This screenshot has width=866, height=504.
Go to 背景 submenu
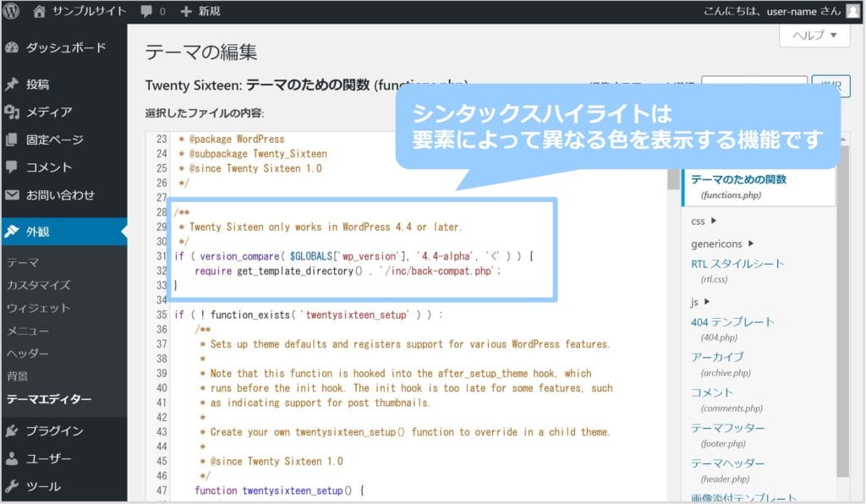tap(17, 376)
